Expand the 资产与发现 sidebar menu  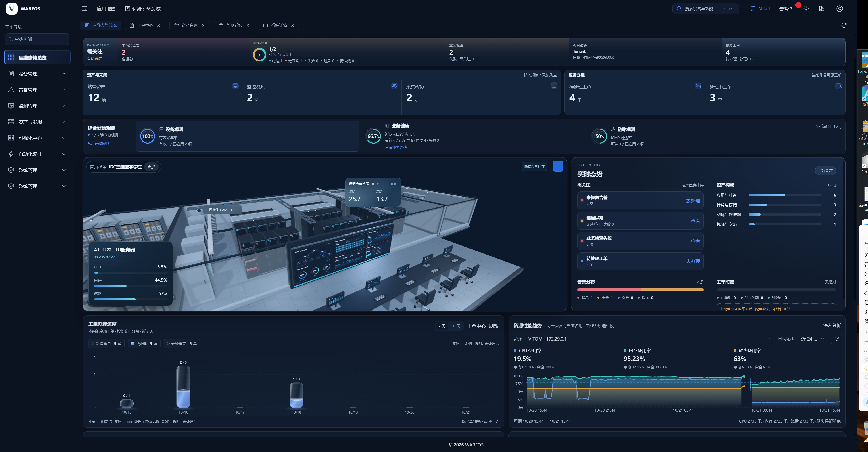coord(37,122)
